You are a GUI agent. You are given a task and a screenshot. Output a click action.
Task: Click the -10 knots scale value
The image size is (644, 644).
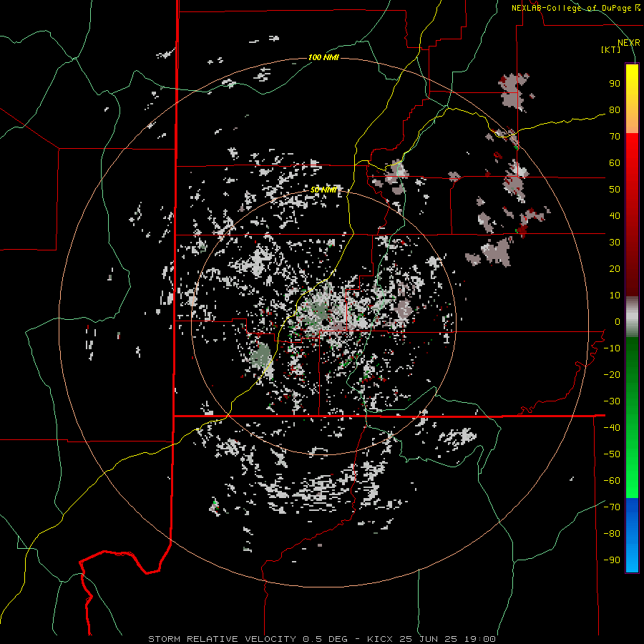point(612,348)
